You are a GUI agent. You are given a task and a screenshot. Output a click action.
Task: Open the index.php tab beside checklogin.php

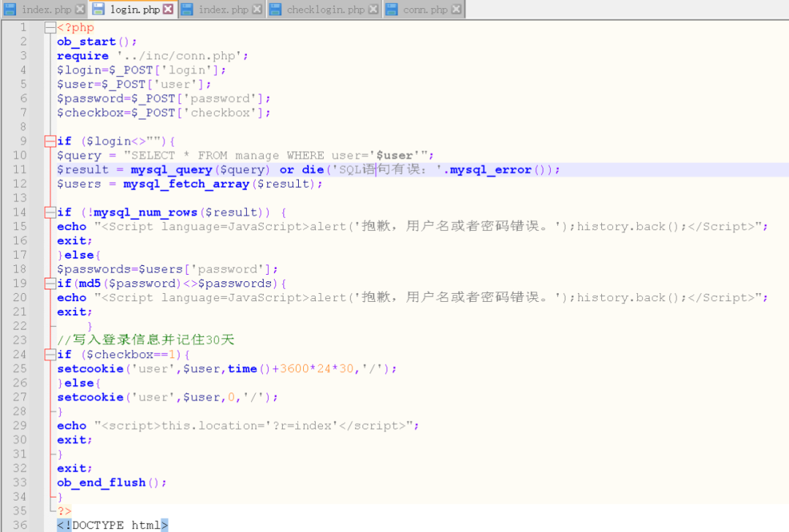coord(224,9)
